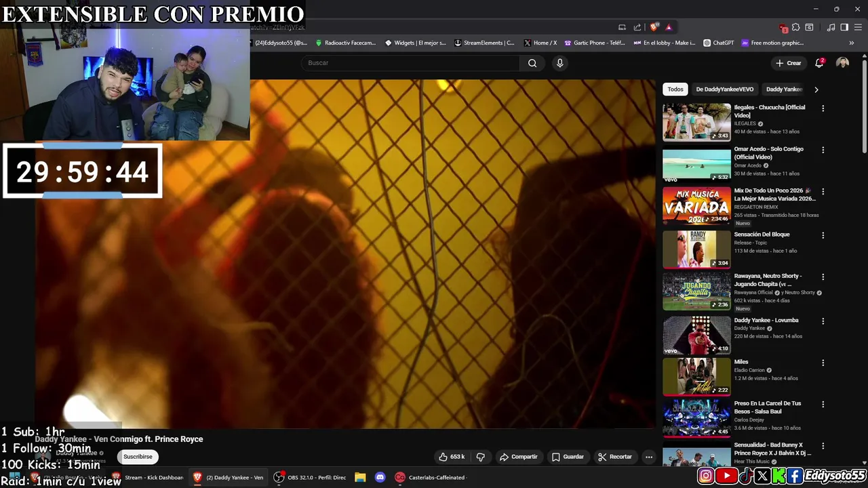Click the install app icon in address bar
The height and width of the screenshot is (488, 868).
[622, 27]
